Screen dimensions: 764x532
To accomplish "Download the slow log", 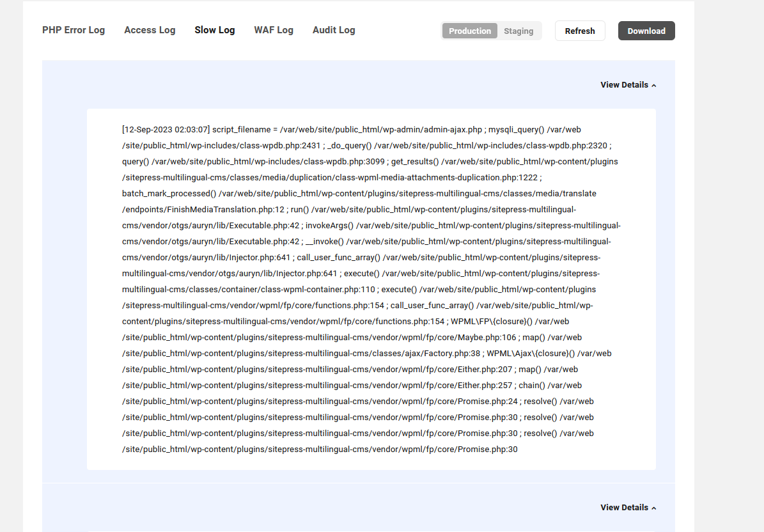I will coord(646,31).
